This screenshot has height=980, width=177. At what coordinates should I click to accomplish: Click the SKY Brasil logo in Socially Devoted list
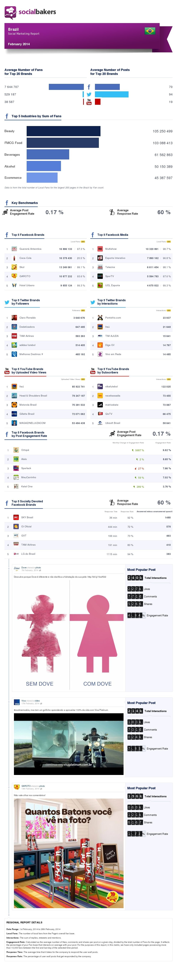tap(16, 517)
